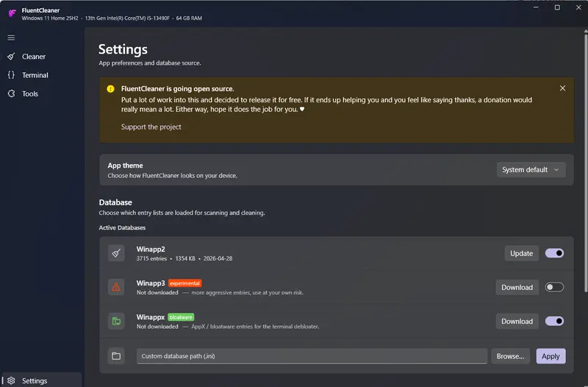Open the Tools page
The image size is (588, 387).
coord(30,94)
